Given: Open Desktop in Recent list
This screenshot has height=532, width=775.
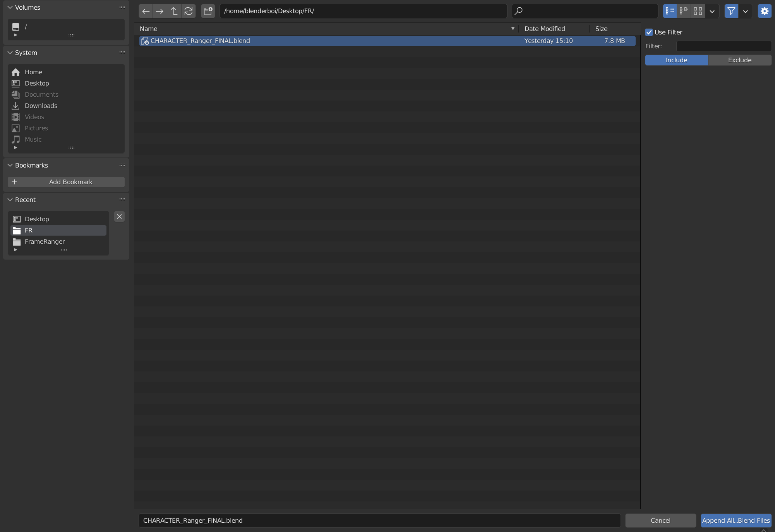Looking at the screenshot, I should (x=58, y=219).
